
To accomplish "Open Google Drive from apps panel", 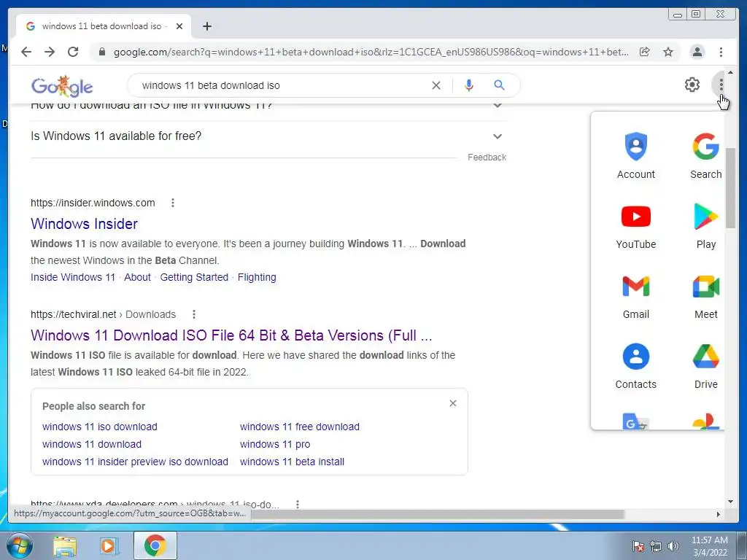I will pos(705,366).
